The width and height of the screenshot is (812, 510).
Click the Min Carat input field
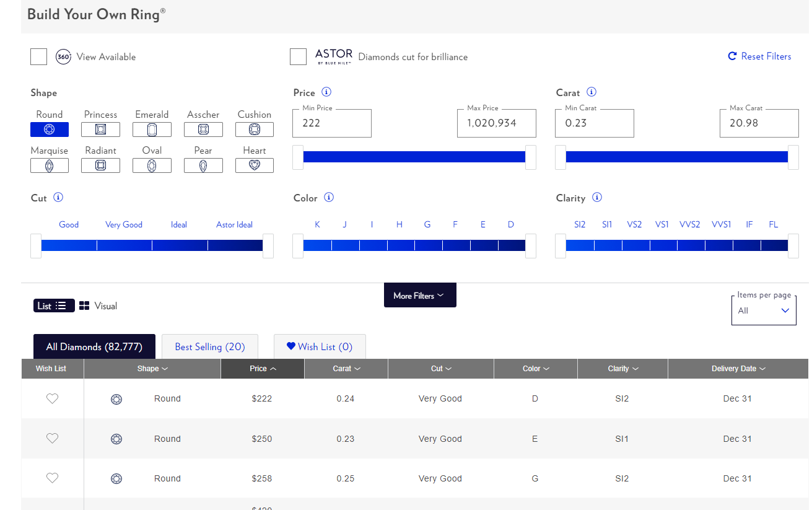595,123
